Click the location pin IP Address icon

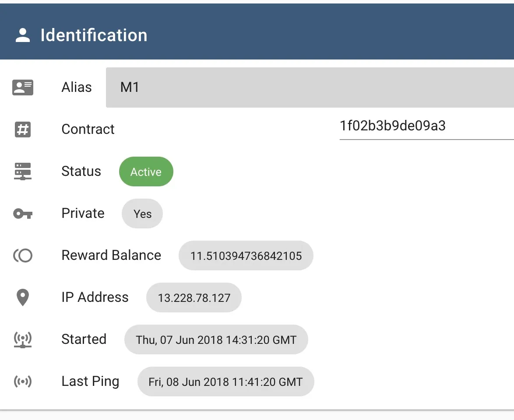point(23,297)
